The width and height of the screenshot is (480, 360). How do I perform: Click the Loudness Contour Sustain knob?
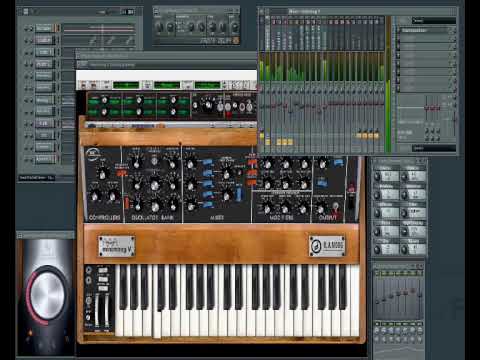303,209
